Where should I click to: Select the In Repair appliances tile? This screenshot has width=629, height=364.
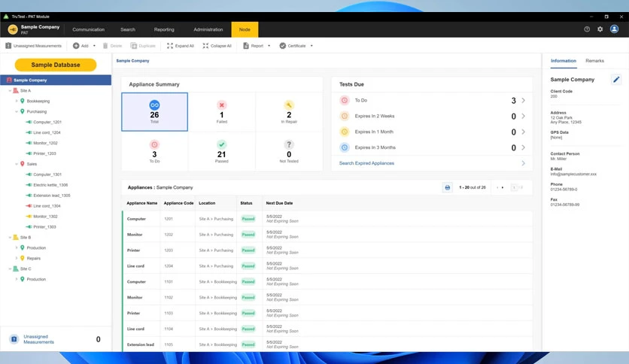point(289,112)
